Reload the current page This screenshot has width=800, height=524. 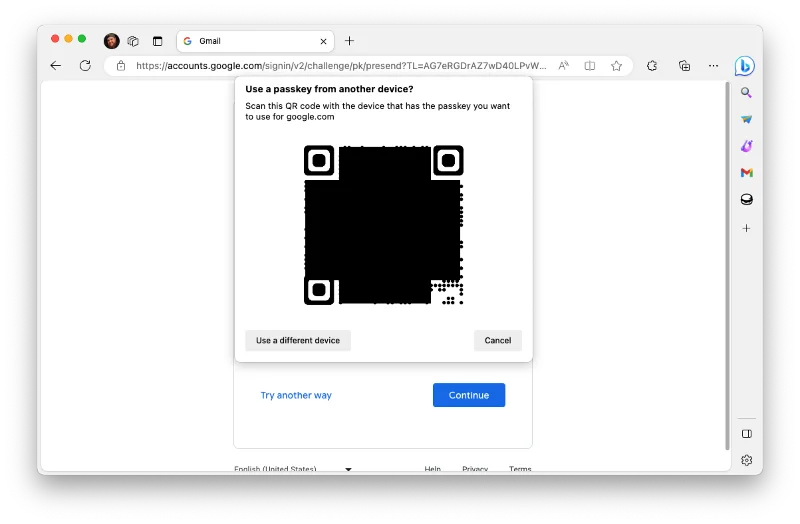[x=85, y=65]
